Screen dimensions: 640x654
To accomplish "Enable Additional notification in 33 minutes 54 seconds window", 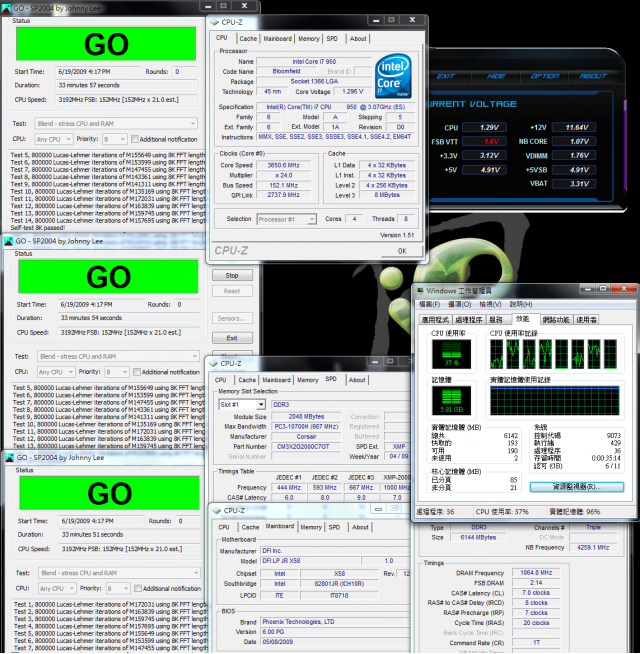I will point(137,372).
